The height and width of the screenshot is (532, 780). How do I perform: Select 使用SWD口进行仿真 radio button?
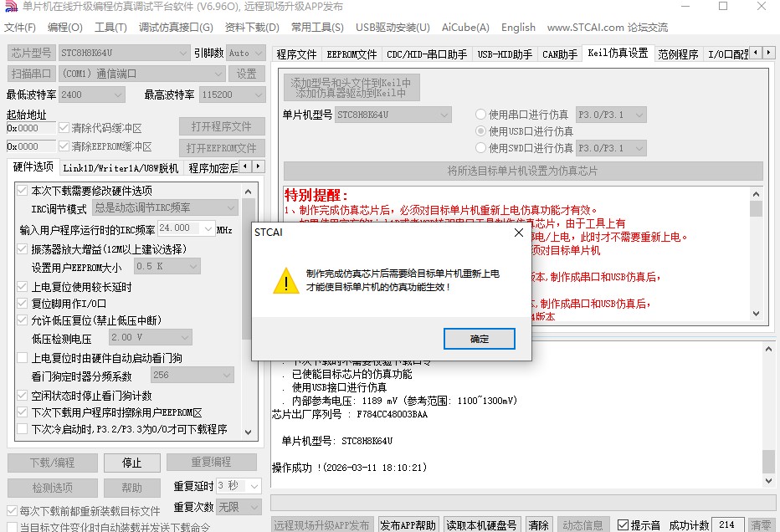coord(480,148)
